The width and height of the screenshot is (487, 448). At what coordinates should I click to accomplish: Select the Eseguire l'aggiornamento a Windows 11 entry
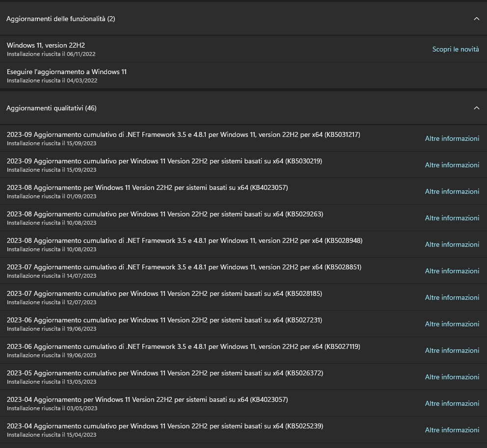point(67,72)
